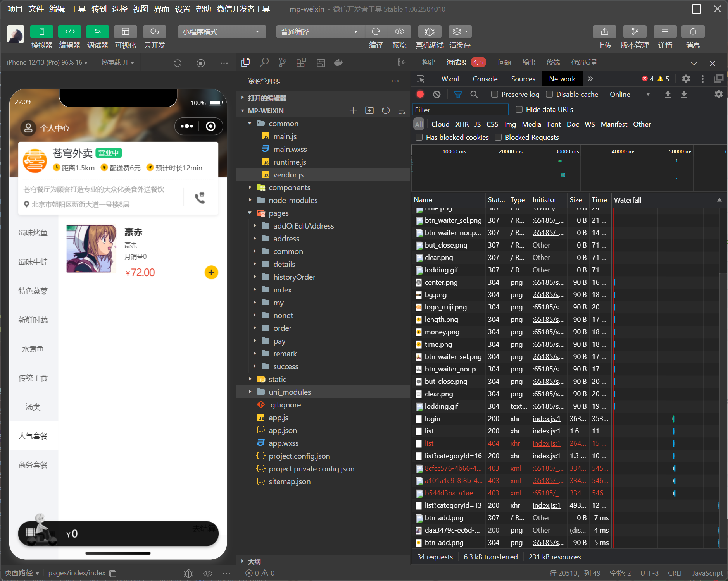This screenshot has width=728, height=581.
Task: Select the 蜀味烤鱼 category
Action: click(33, 233)
